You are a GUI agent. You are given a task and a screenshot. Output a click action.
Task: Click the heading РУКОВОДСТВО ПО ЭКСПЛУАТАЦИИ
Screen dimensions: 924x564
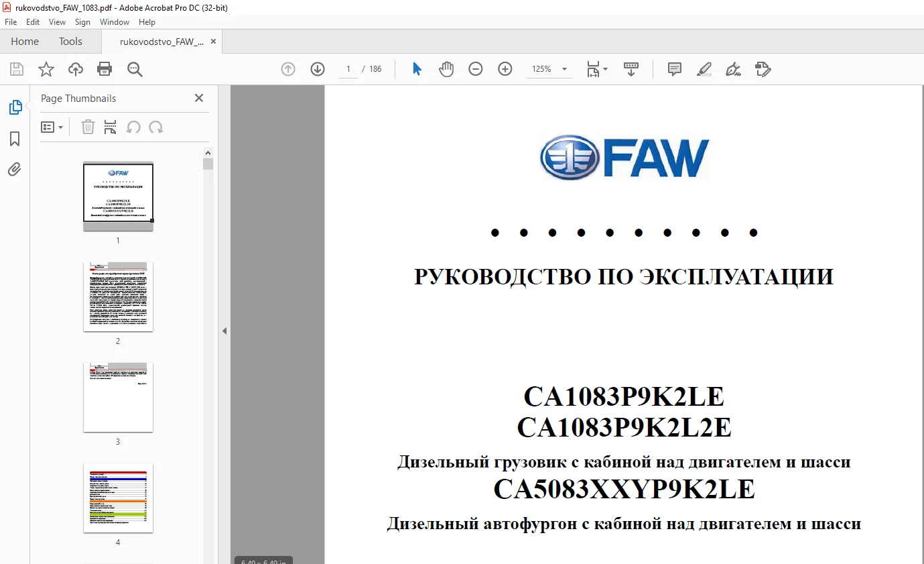(x=624, y=277)
